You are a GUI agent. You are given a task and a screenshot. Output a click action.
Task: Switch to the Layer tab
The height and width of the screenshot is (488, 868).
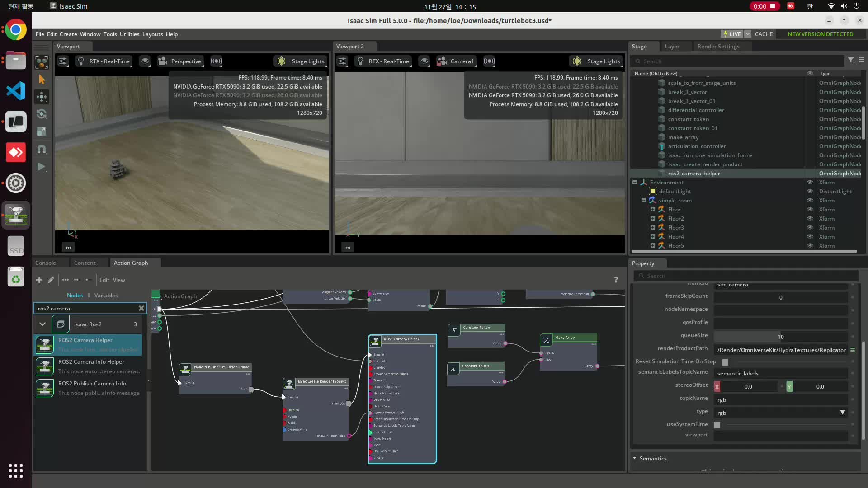pyautogui.click(x=672, y=46)
